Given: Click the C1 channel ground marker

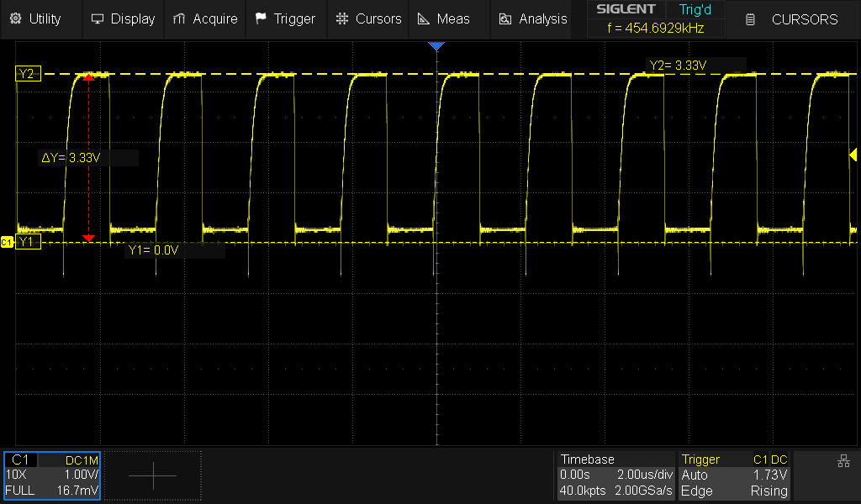Looking at the screenshot, I should point(7,242).
